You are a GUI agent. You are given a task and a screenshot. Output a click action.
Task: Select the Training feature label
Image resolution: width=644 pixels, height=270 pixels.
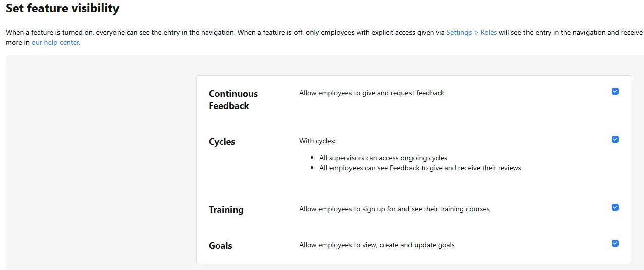pos(226,210)
